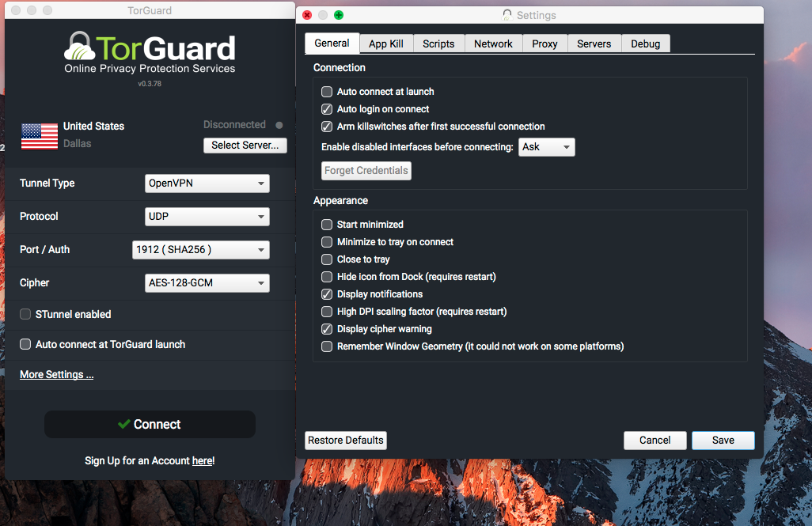Image resolution: width=812 pixels, height=526 pixels.
Task: Switch to the General tab
Action: coord(332,44)
